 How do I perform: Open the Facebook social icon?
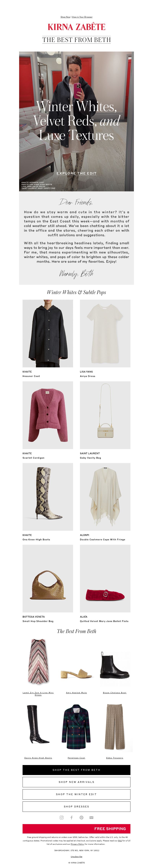pyautogui.click(x=71, y=817)
